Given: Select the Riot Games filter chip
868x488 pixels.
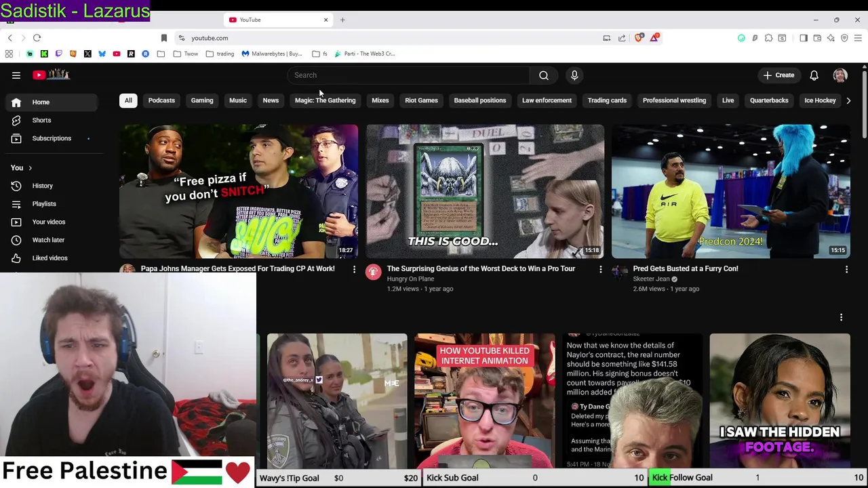Looking at the screenshot, I should tap(422, 100).
